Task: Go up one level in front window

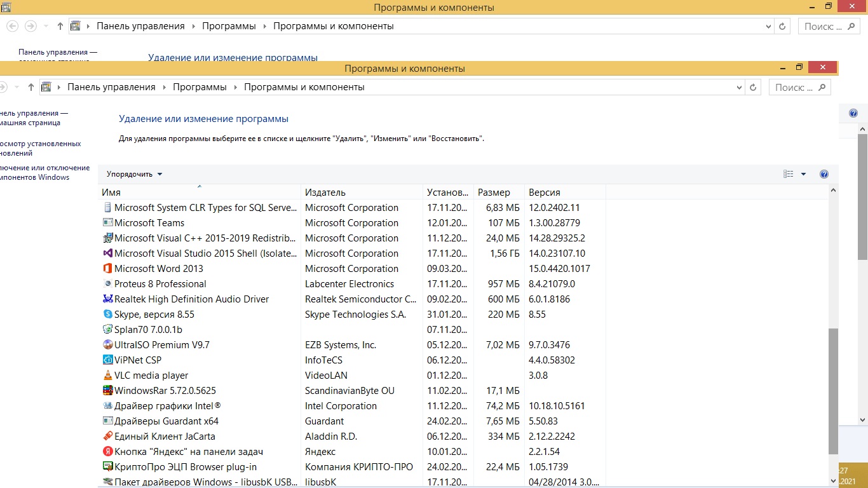Action: coord(31,87)
